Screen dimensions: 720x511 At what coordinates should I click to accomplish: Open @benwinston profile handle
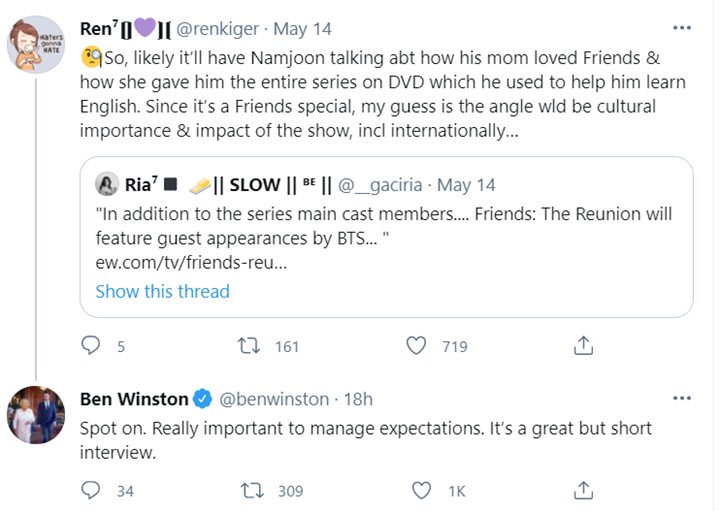click(x=273, y=399)
